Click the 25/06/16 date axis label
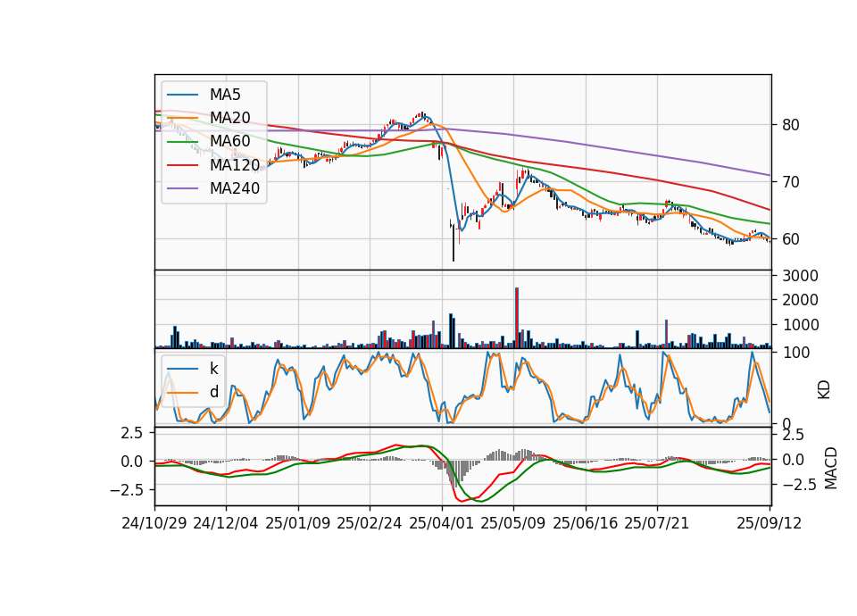 click(x=585, y=523)
